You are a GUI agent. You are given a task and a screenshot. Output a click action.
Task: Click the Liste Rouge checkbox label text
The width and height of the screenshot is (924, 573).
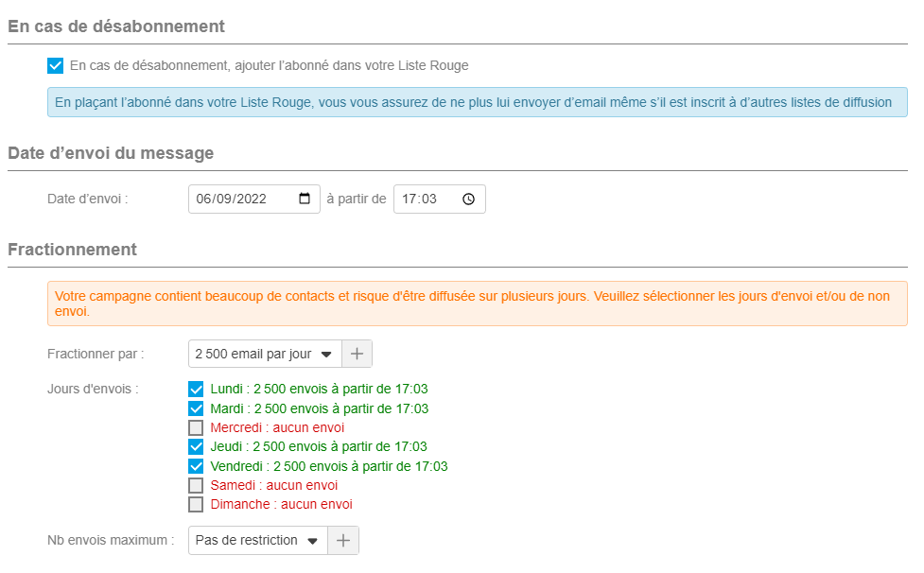pos(270,65)
